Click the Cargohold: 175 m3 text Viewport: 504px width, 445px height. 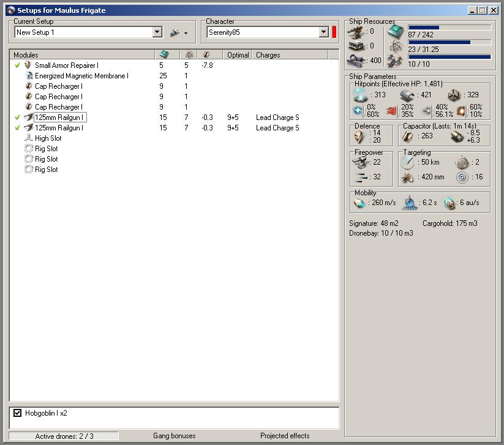pos(449,223)
